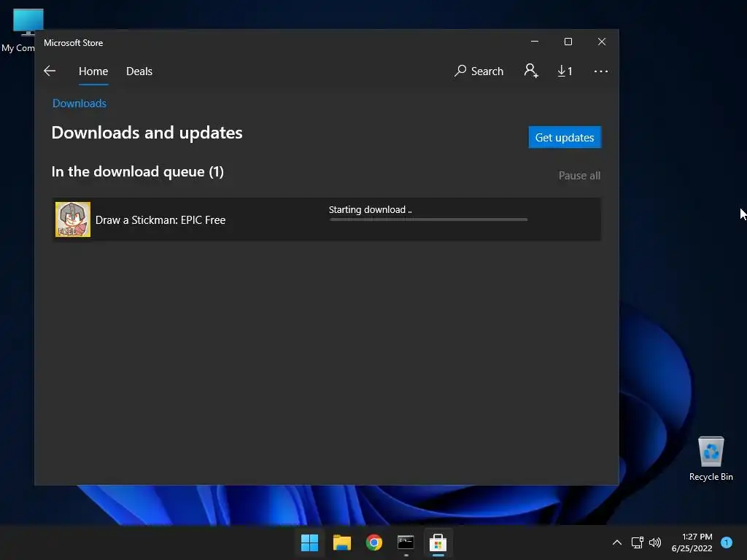Launch File Explorer from the taskbar
This screenshot has width=747, height=560.
[342, 542]
